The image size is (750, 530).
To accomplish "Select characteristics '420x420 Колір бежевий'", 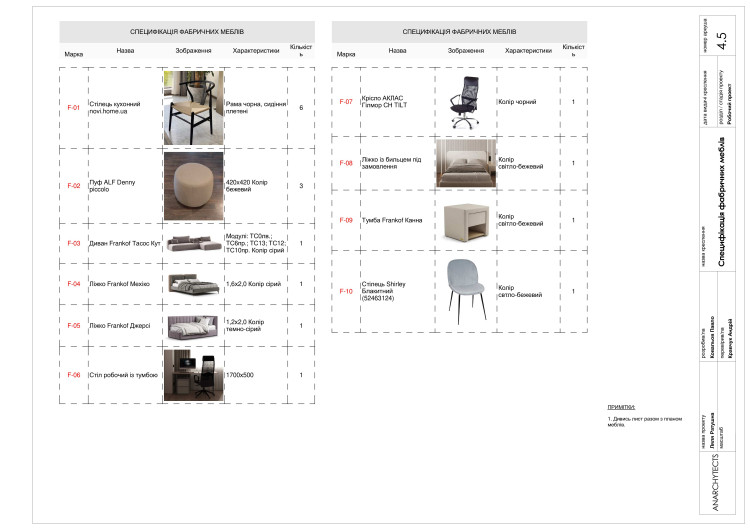I will tap(247, 186).
